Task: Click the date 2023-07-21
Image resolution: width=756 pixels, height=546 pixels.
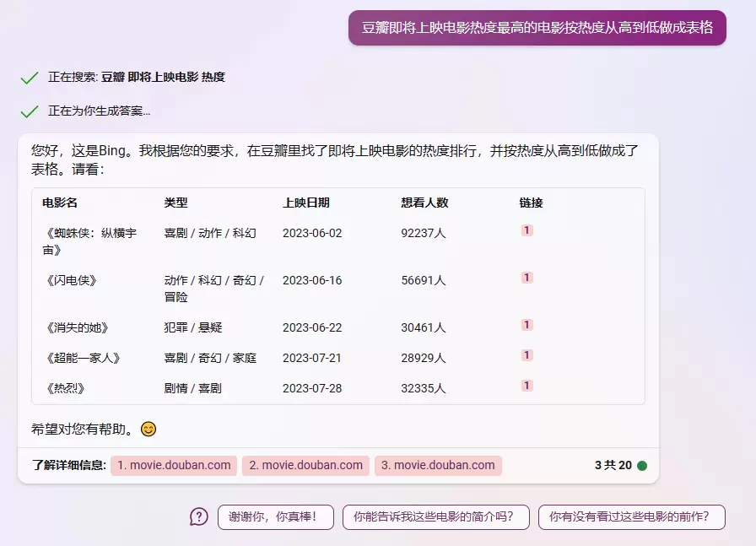Action: [x=312, y=358]
